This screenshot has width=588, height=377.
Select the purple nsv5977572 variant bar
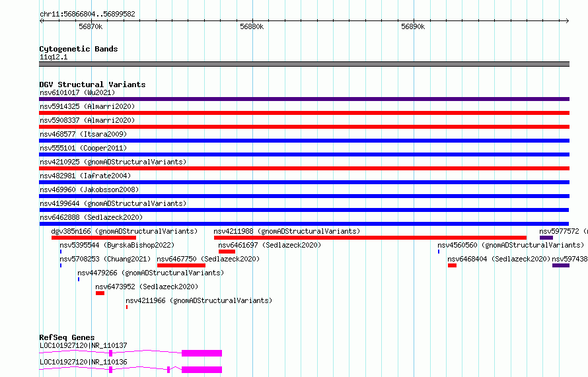pyautogui.click(x=546, y=238)
